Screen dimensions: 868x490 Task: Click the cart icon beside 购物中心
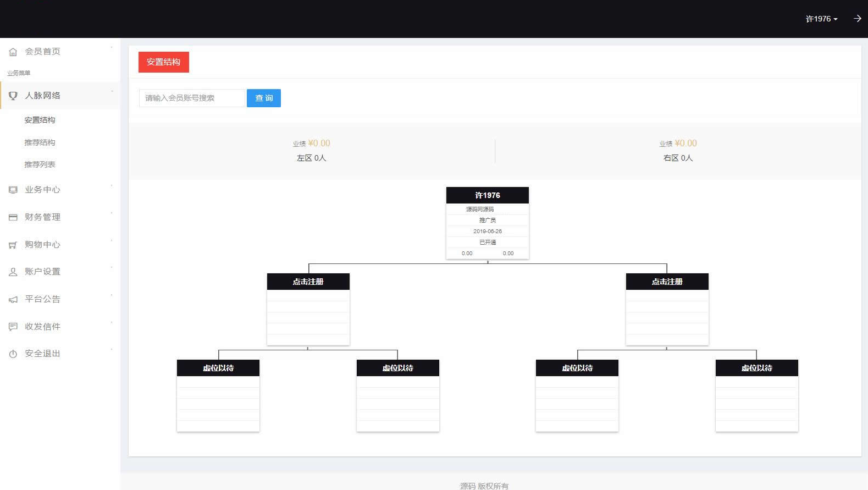[x=13, y=245]
